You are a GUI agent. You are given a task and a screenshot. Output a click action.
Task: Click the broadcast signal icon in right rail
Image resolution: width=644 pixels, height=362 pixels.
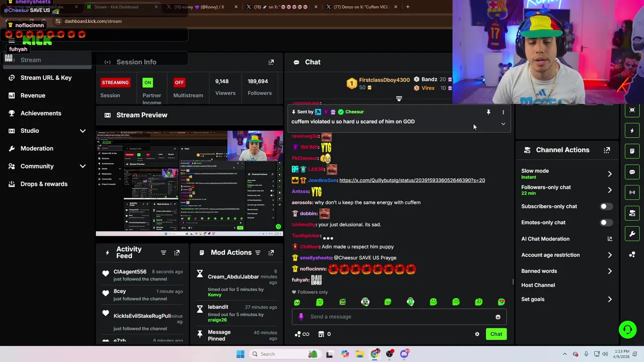[x=632, y=193]
